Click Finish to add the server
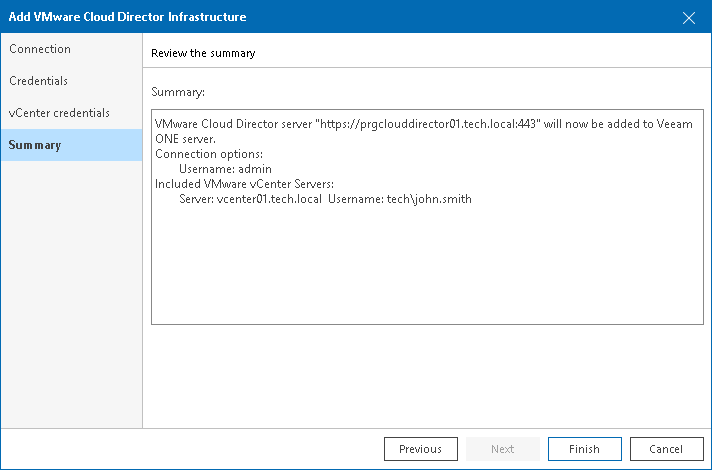712x470 pixels. pos(584,449)
